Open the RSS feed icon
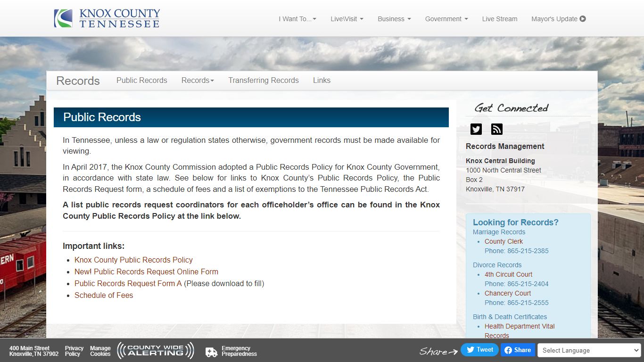 point(497,129)
